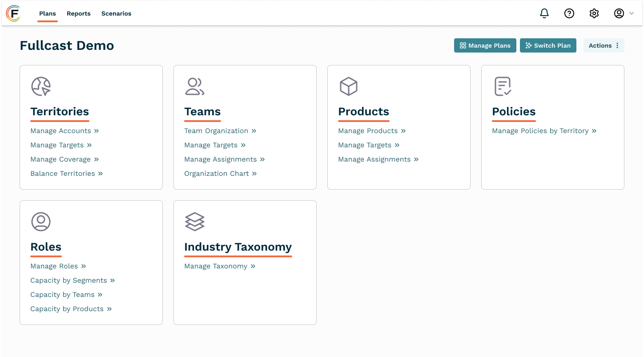Open Manage Targets under Territories
Image resolution: width=644 pixels, height=357 pixels.
coord(61,145)
